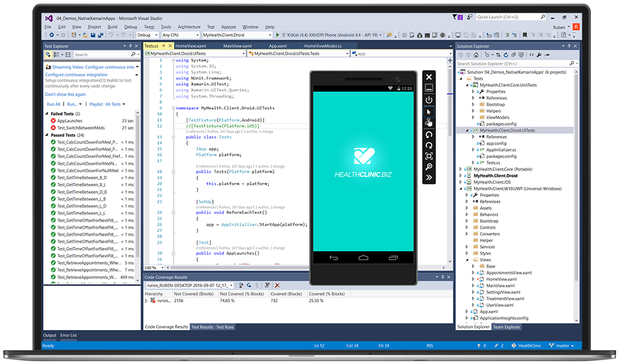
Task: Select MainView.xaml in Solution Explorer
Action: [x=500, y=285]
